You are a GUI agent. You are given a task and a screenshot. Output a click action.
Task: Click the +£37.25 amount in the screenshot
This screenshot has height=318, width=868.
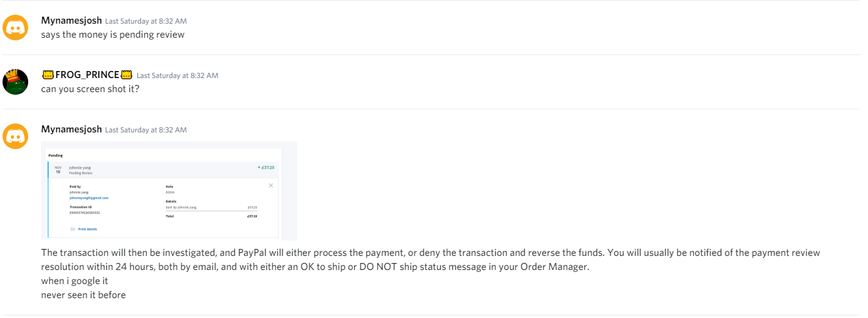pyautogui.click(x=266, y=168)
